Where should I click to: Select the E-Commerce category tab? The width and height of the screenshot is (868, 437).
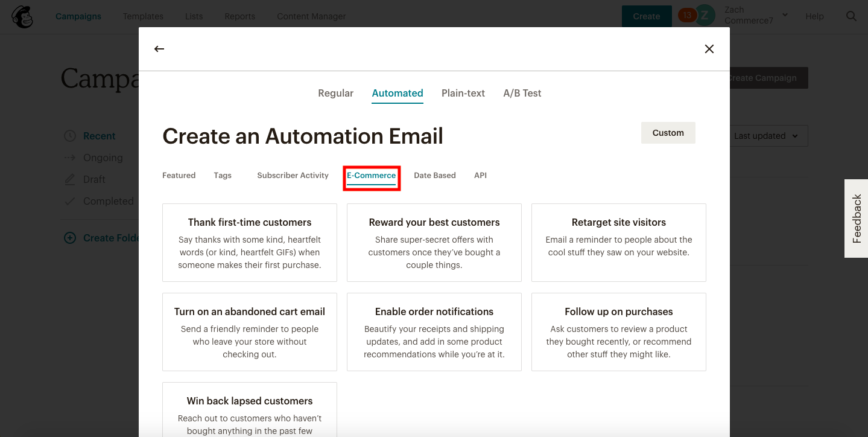[372, 176]
